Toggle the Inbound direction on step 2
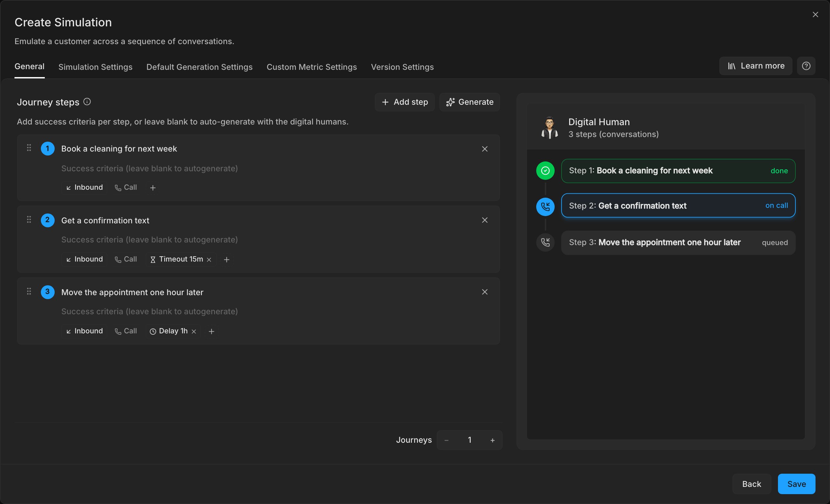The image size is (830, 504). tap(84, 259)
